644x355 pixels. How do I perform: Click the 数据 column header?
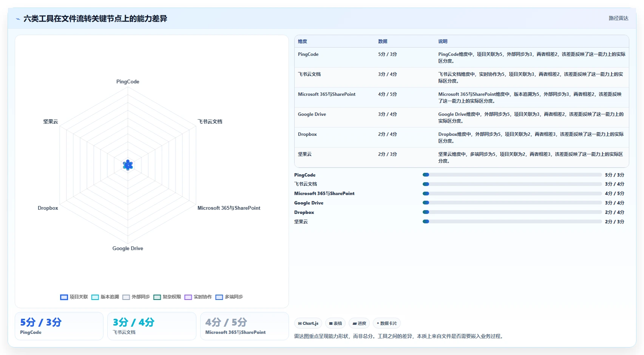pos(383,41)
